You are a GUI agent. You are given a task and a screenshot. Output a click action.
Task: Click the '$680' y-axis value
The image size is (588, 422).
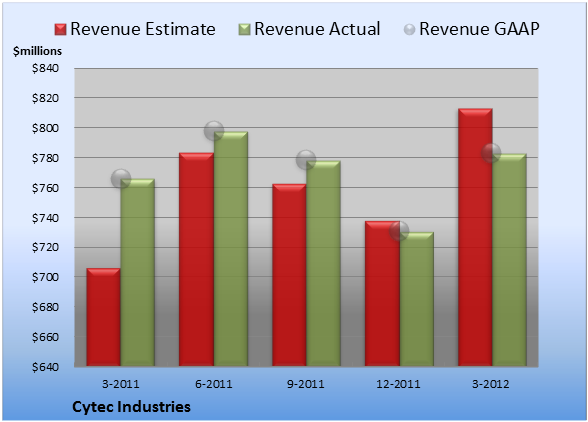45,307
